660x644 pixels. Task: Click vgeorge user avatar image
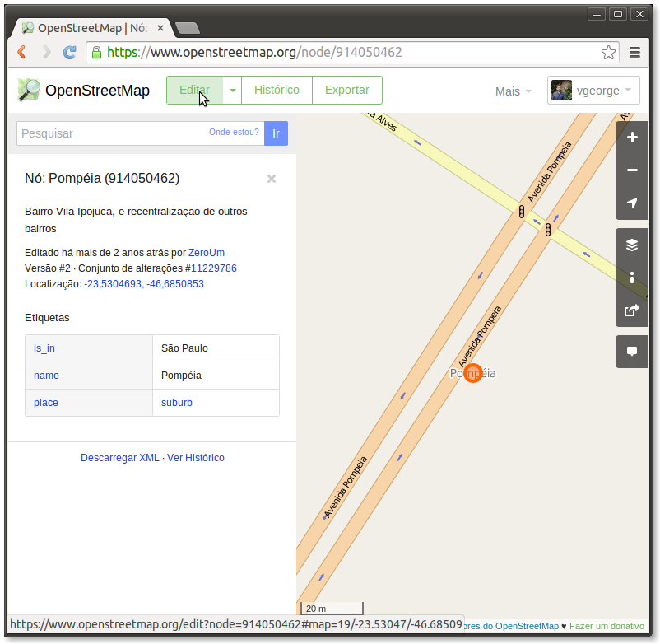point(561,90)
